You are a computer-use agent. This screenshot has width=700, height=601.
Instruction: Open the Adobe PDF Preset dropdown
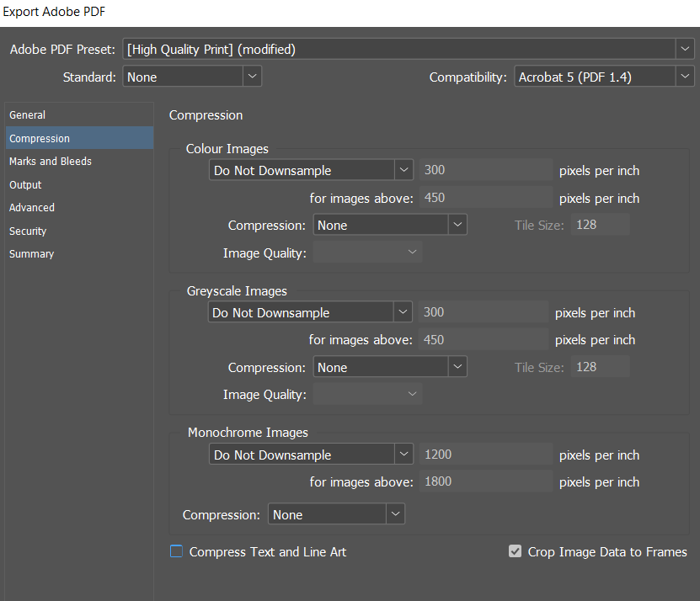409,50
